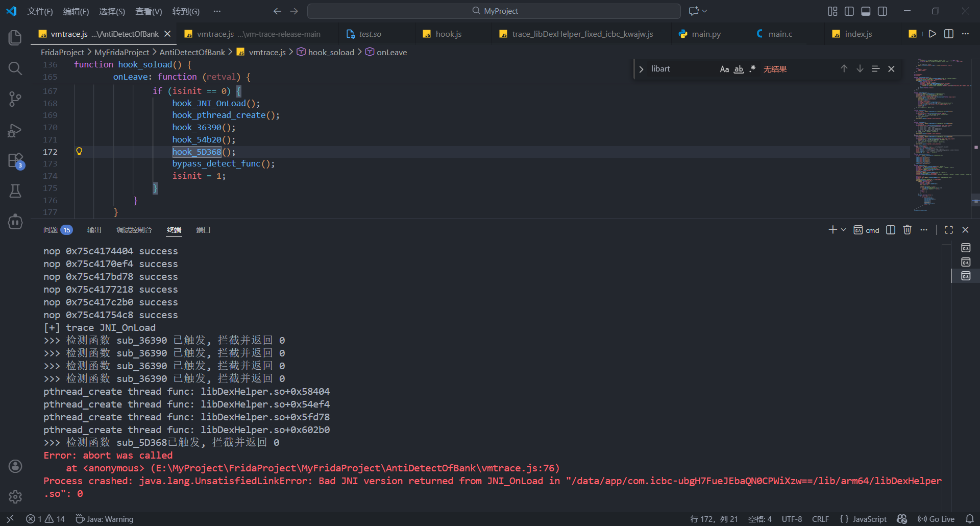Click the CRLF line ending indicator

[x=820, y=519]
